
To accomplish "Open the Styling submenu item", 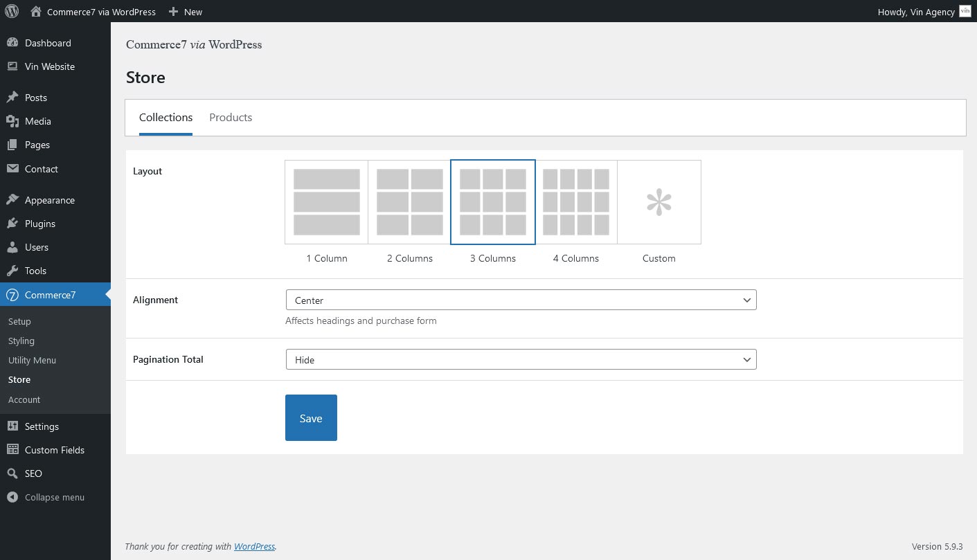I will [x=21, y=341].
